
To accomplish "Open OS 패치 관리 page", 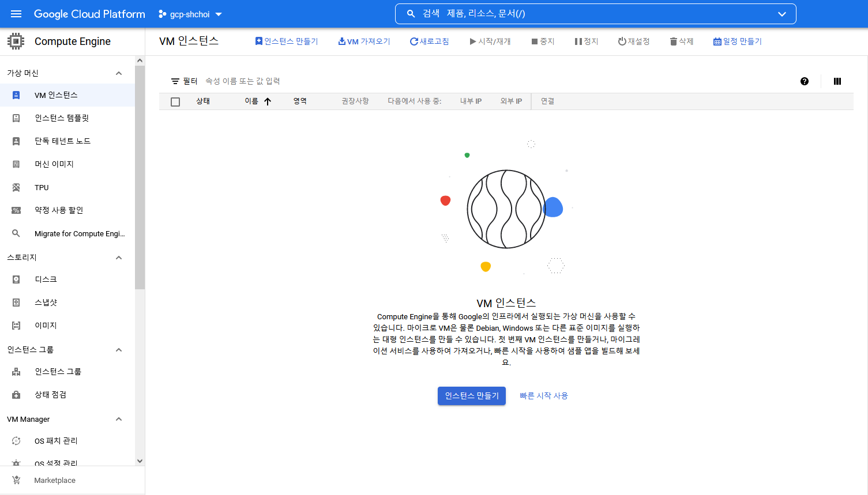I will pyautogui.click(x=67, y=441).
